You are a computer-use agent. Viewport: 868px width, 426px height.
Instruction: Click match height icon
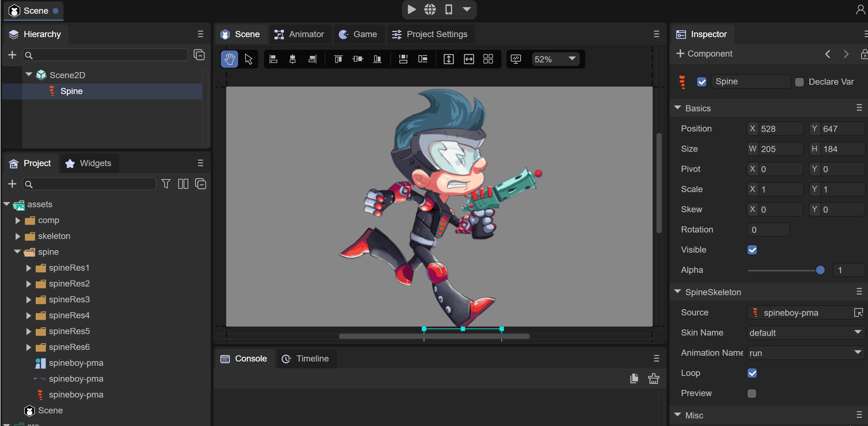tap(448, 59)
